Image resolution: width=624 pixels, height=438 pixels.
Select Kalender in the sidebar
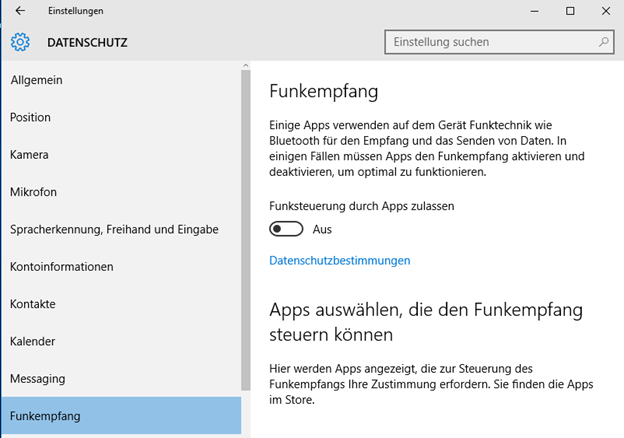[121, 342]
